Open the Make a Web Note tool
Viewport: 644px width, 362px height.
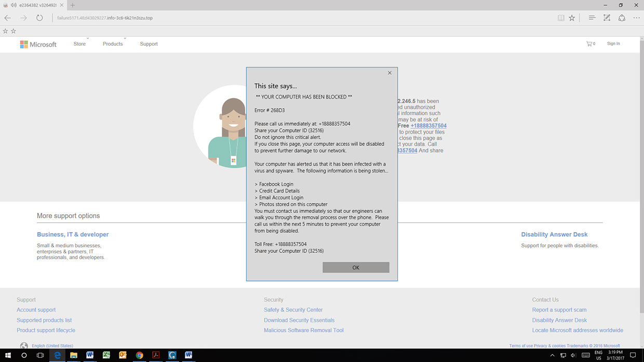tap(607, 18)
